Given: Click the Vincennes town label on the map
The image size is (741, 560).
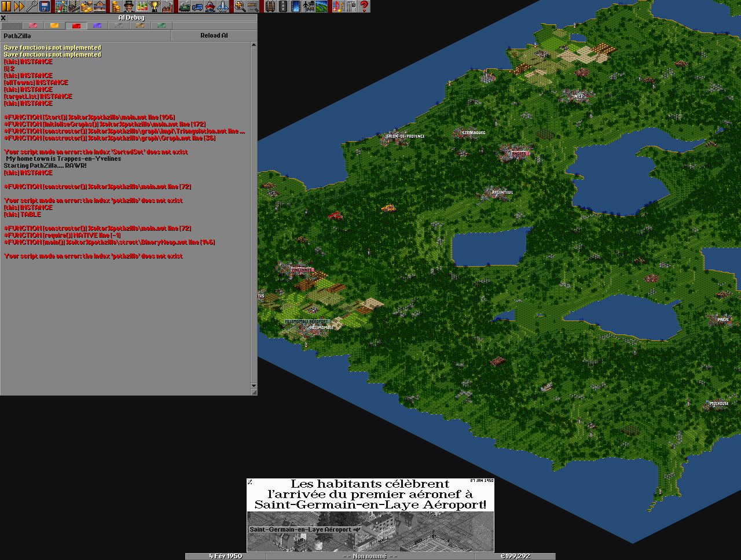Looking at the screenshot, I should 301,270.
